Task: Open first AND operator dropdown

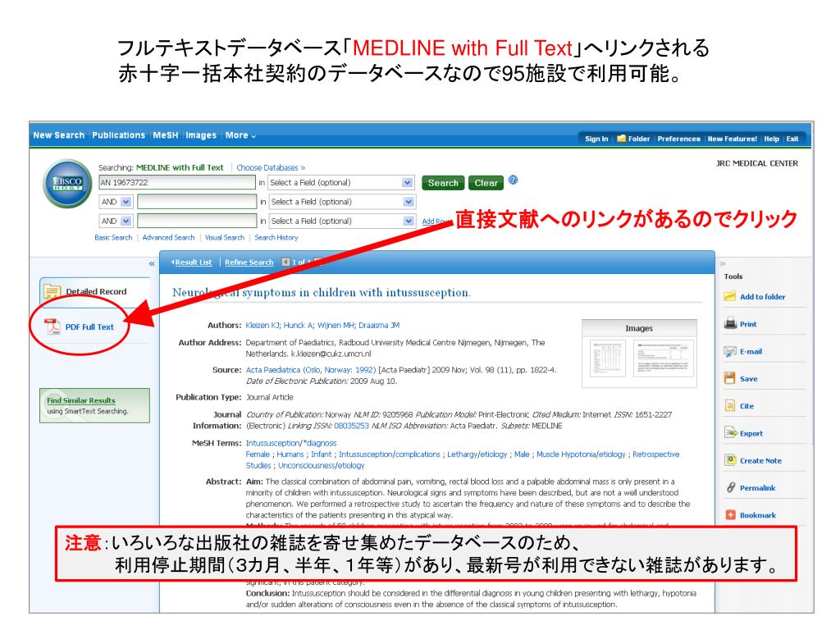Action: point(126,202)
